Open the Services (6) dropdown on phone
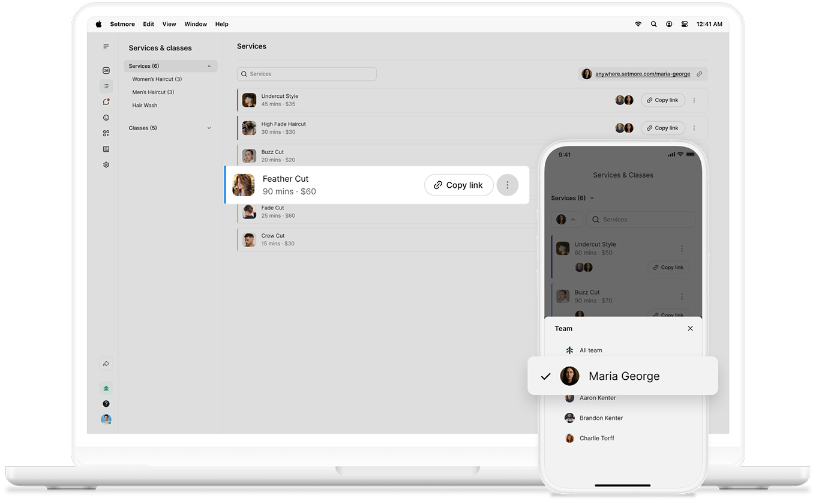This screenshot has width=816, height=504. pyautogui.click(x=572, y=198)
